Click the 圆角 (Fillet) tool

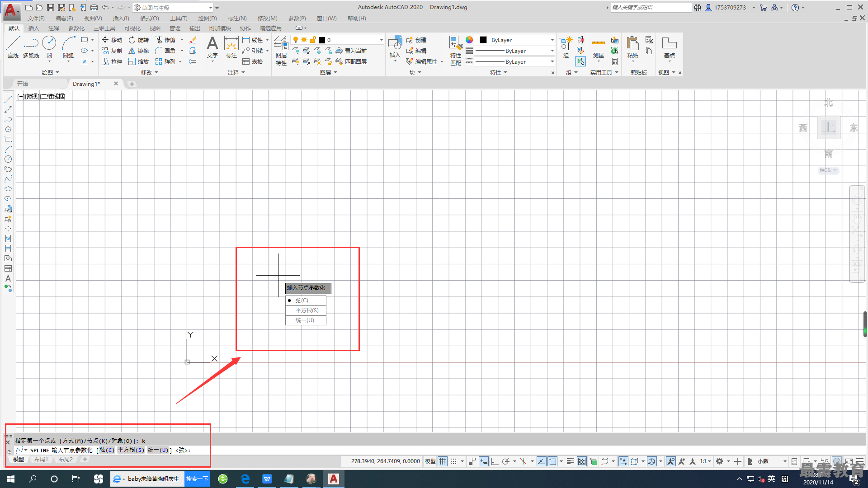165,51
